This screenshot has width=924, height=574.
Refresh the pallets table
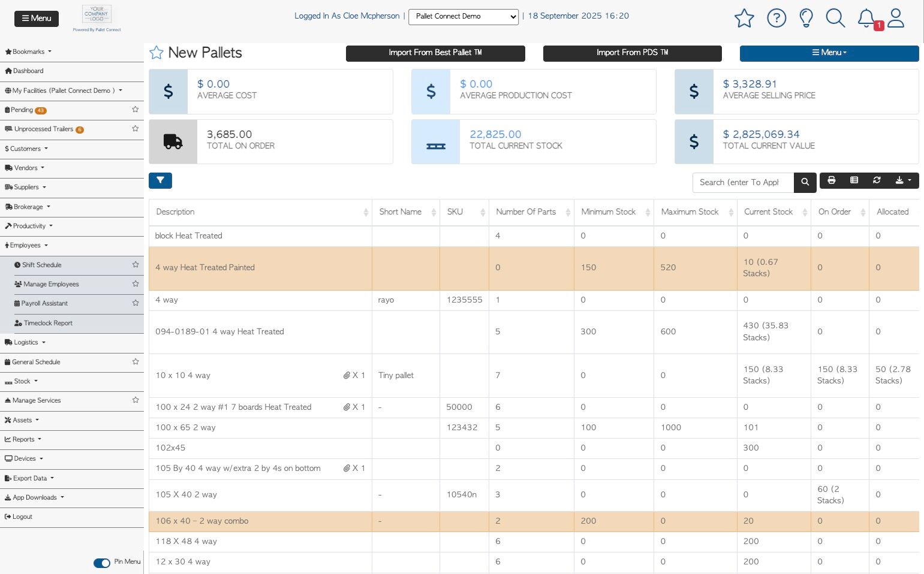click(877, 180)
